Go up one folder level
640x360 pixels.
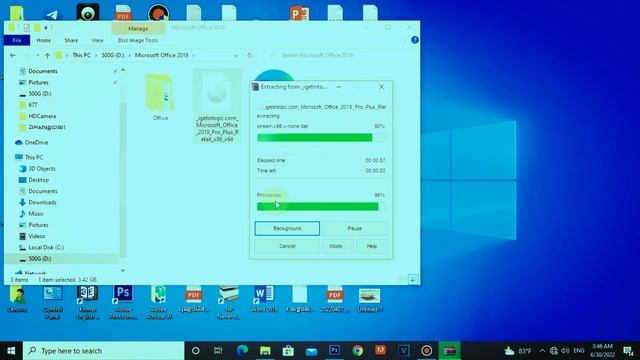click(47, 55)
